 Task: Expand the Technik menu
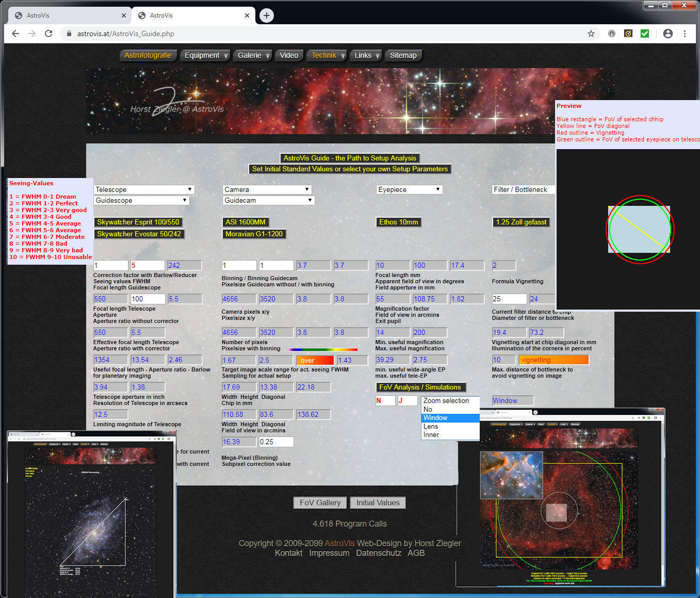point(327,55)
